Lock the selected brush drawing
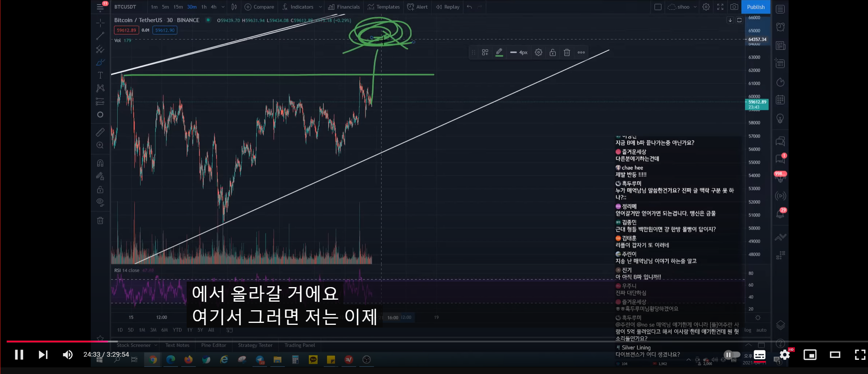This screenshot has height=374, width=868. tap(552, 52)
